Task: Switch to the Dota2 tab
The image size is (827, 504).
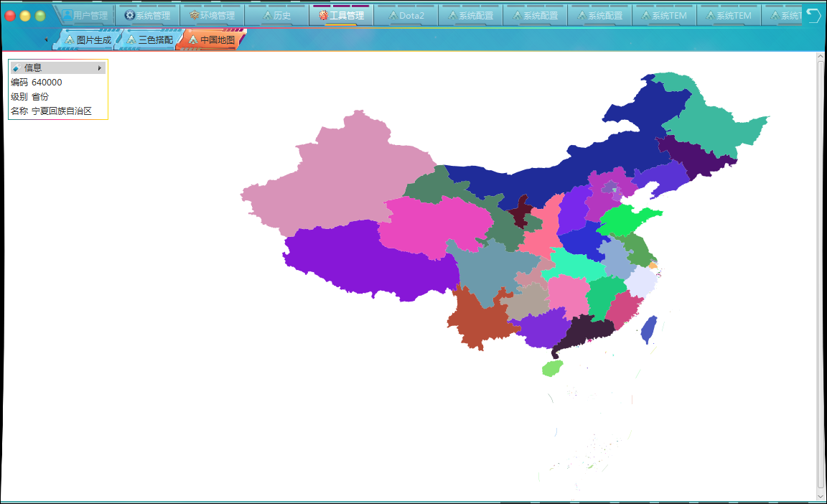Action: pyautogui.click(x=406, y=15)
